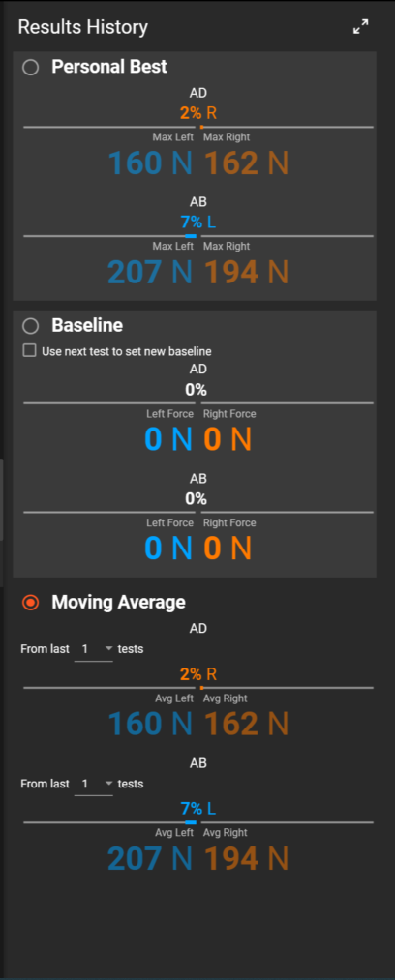The image size is (395, 980).
Task: Click Baseline AB Right Force 0 N value
Action: point(228,549)
